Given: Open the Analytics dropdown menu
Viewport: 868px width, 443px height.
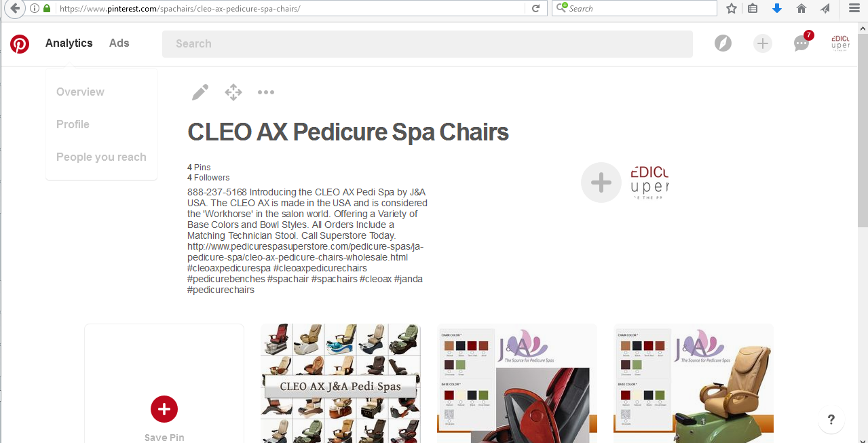Looking at the screenshot, I should point(69,43).
